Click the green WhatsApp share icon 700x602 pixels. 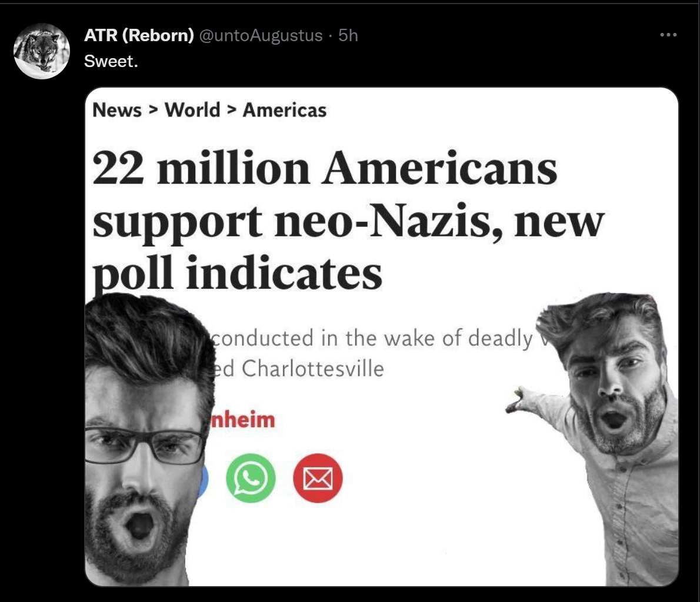(x=251, y=478)
